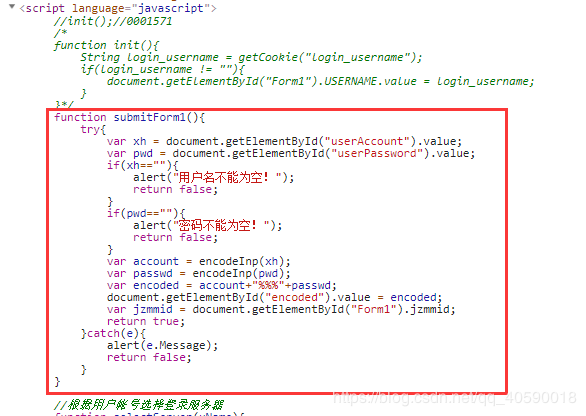The width and height of the screenshot is (586, 416).
Task: Click the getCookie("login_username") comment line
Action: click(x=251, y=57)
